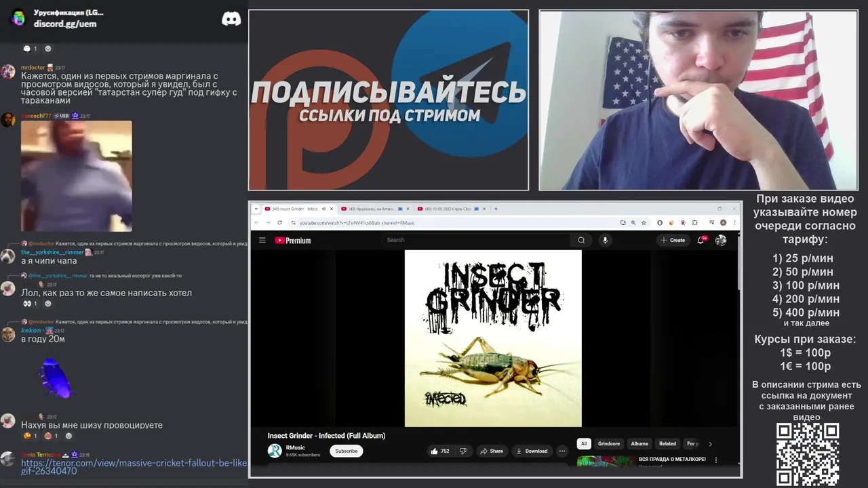Screen dimensions: 868x488
Task: Open the Chrome three-dot menu
Action: tap(734, 222)
